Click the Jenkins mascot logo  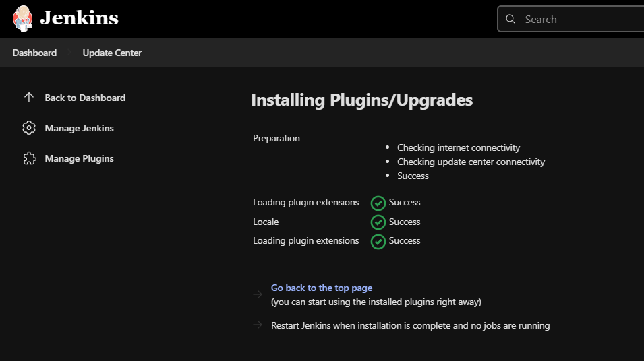[x=22, y=18]
